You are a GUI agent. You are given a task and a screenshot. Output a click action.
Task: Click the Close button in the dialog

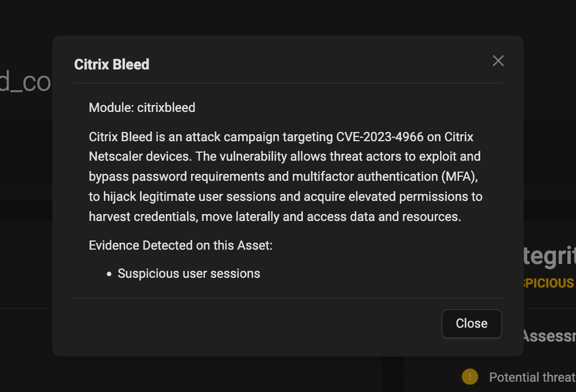(472, 323)
